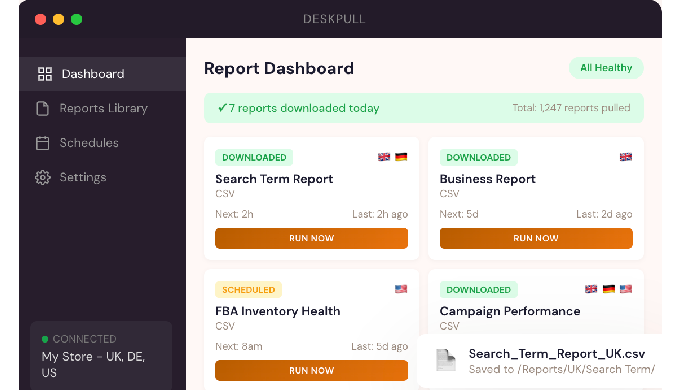Click the Schedules calendar icon
The height and width of the screenshot is (390, 680).
tap(42, 143)
